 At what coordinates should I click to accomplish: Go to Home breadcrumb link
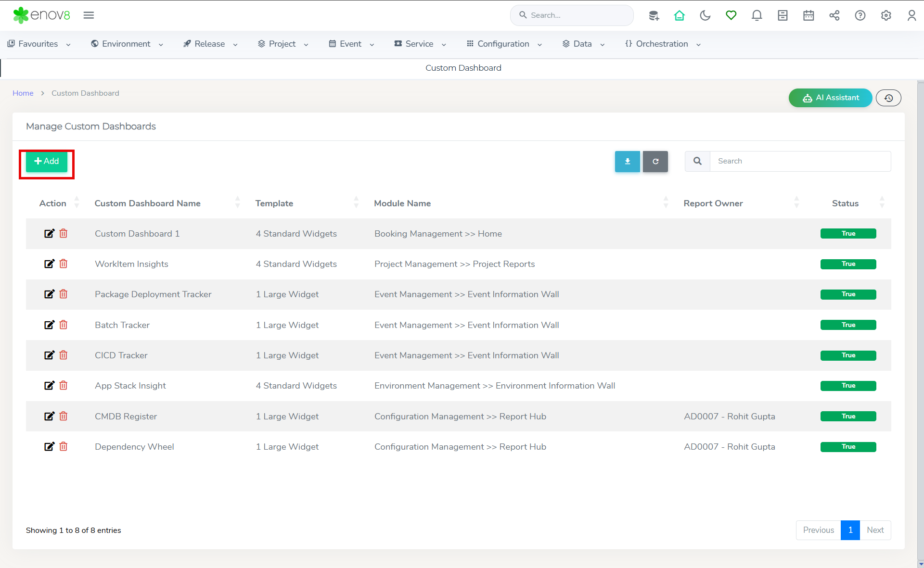(x=23, y=93)
